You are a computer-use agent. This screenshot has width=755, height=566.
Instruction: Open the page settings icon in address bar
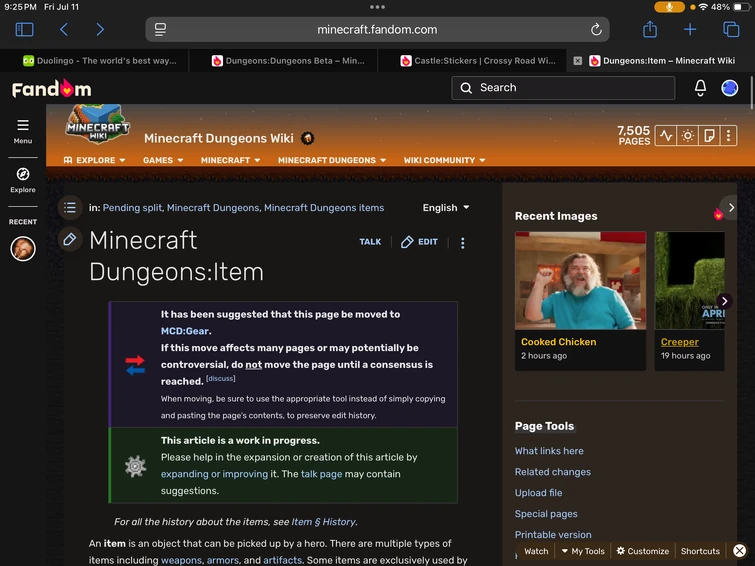tap(160, 29)
